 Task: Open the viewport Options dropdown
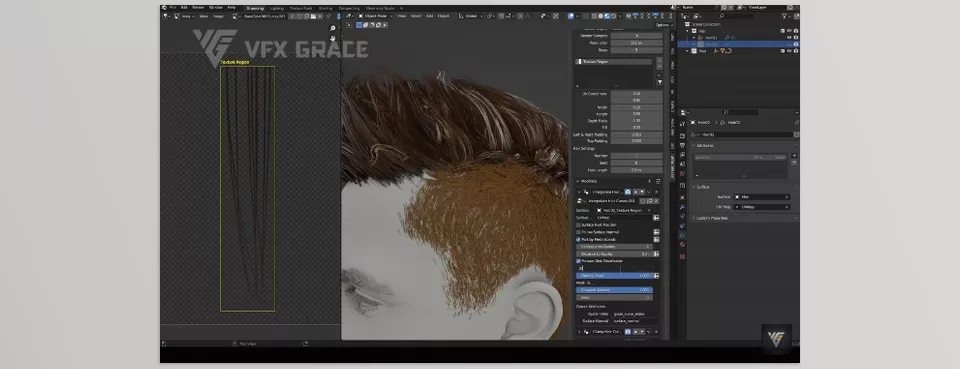(663, 25)
